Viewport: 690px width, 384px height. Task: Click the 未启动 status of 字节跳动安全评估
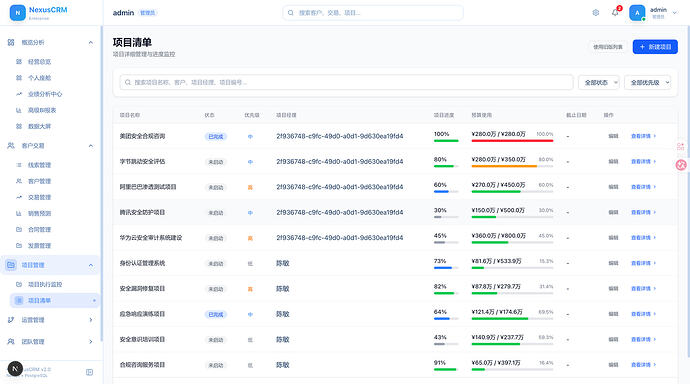pos(216,162)
